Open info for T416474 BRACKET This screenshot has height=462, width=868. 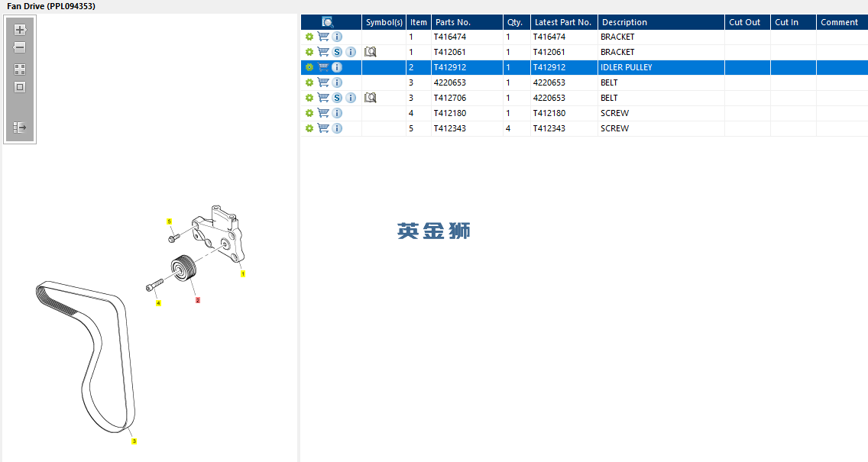coord(337,37)
